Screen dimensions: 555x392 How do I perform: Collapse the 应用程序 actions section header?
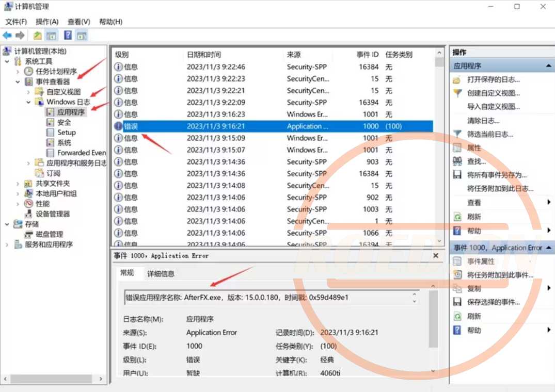(x=548, y=66)
